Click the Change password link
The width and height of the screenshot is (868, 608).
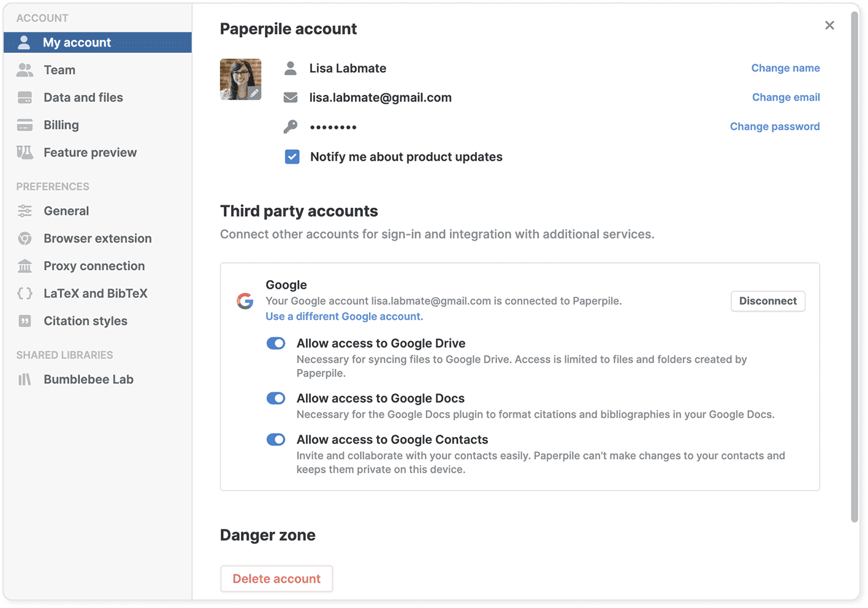pyautogui.click(x=774, y=126)
